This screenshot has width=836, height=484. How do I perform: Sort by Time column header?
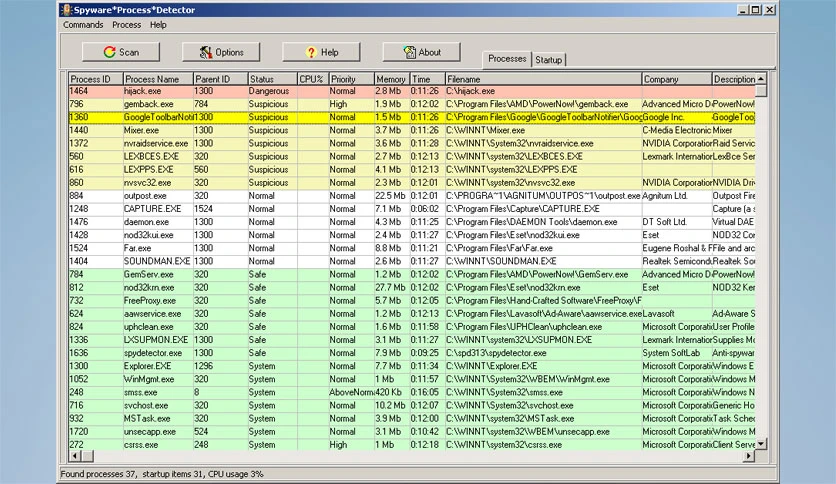click(x=428, y=79)
